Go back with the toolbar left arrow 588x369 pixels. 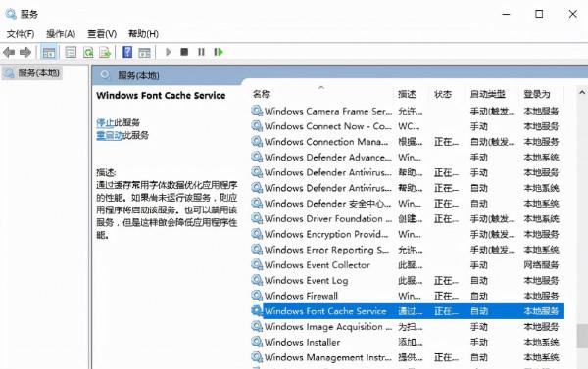(x=9, y=52)
